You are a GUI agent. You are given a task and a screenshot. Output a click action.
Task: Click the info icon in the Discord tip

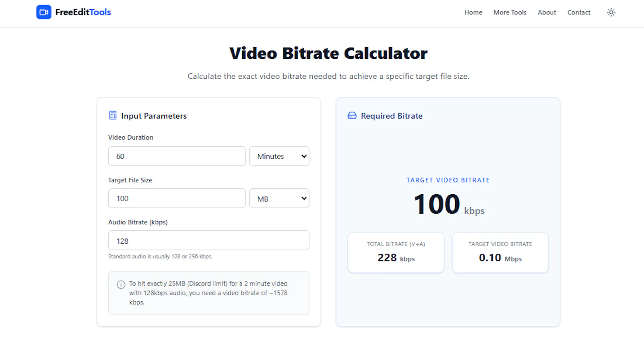[x=121, y=285]
